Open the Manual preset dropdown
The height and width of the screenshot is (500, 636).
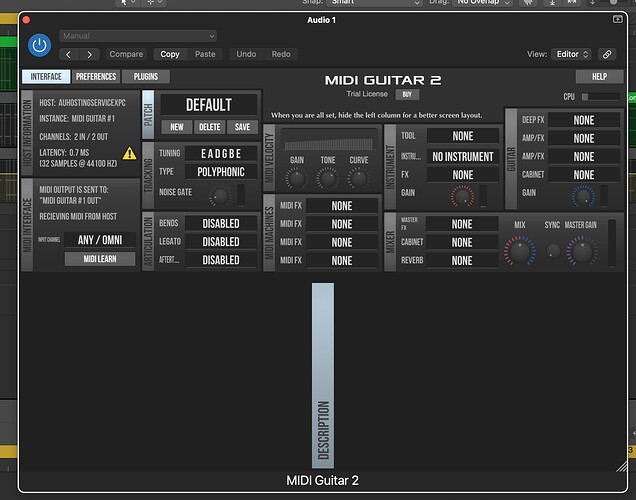point(138,36)
